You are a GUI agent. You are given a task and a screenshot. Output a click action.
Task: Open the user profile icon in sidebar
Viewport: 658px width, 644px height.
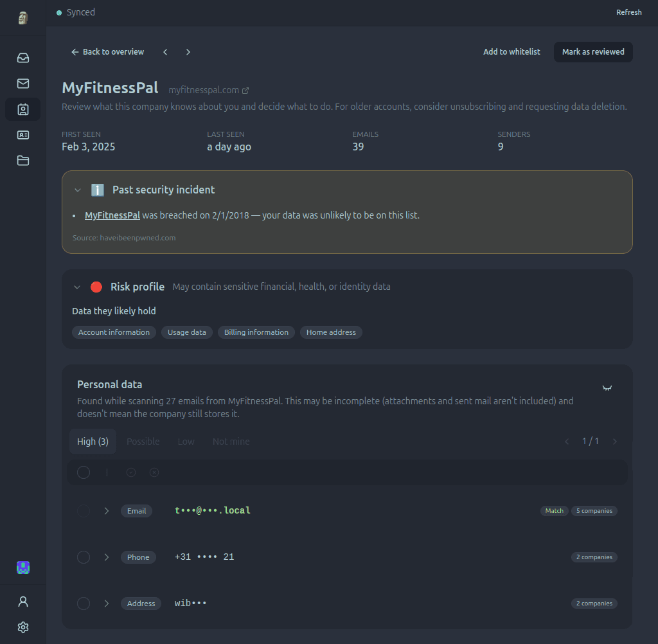click(23, 602)
